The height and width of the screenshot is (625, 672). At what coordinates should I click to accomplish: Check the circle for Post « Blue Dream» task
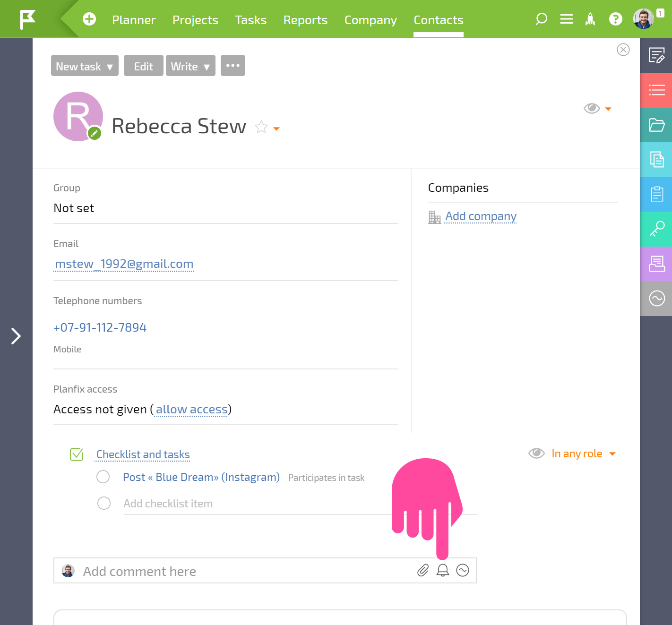coord(103,477)
